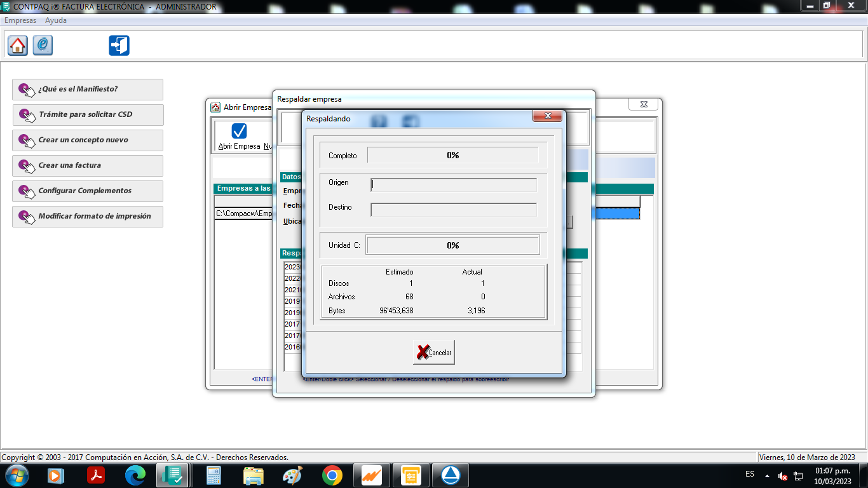Image resolution: width=868 pixels, height=488 pixels.
Task: Click the red X icon on Cancelar button
Action: (x=423, y=352)
